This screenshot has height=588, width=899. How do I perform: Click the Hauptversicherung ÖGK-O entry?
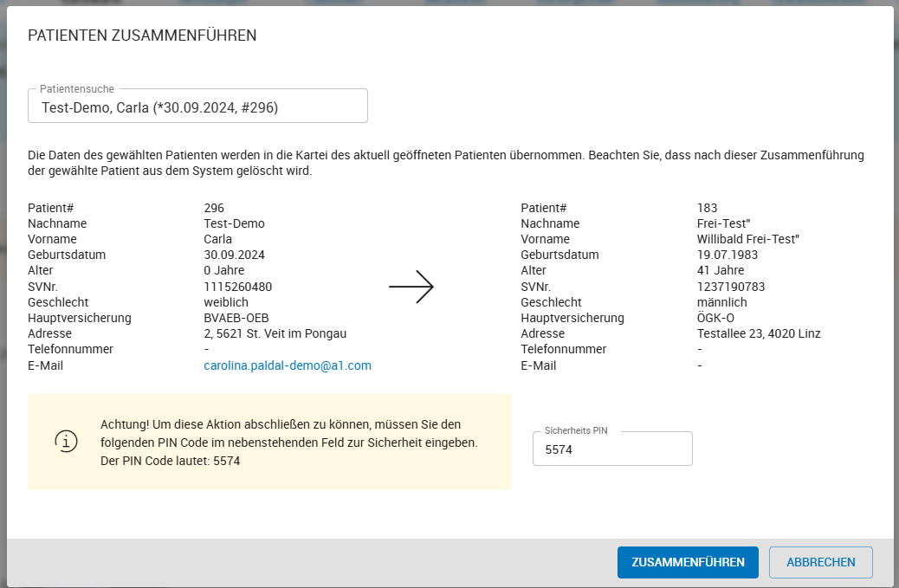(x=715, y=317)
